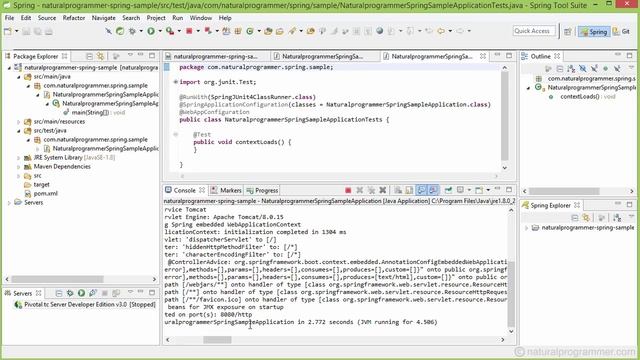Click the sort icon in Outline toolbar
Screen dimensions: 640x360
pyautogui.click(x=571, y=69)
